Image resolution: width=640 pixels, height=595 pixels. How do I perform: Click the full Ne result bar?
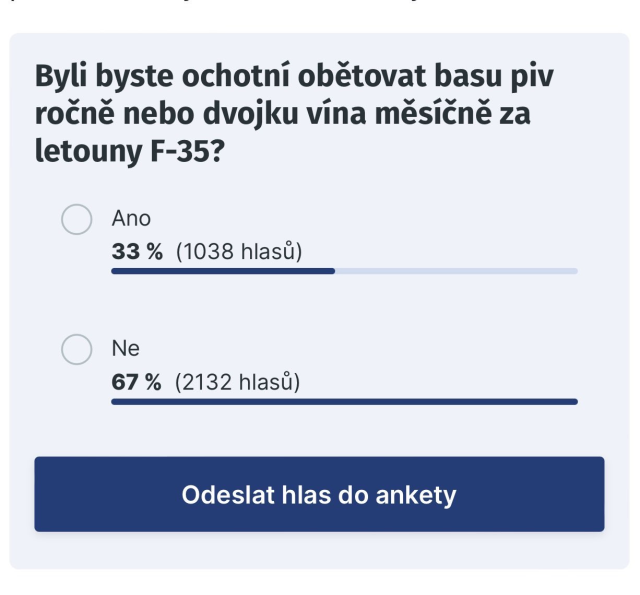tap(344, 401)
